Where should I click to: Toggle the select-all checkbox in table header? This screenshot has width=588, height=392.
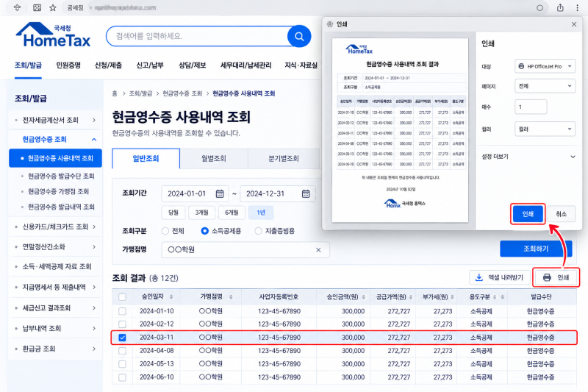pyautogui.click(x=122, y=297)
